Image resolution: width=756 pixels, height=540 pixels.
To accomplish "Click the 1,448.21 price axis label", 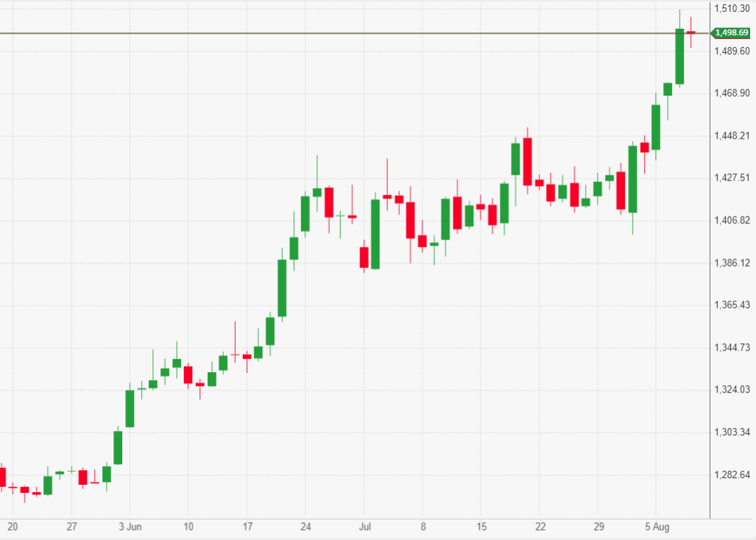I will click(732, 136).
